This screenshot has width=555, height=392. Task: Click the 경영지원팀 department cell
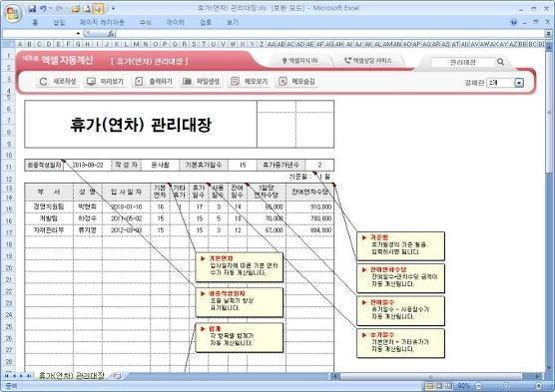point(49,206)
